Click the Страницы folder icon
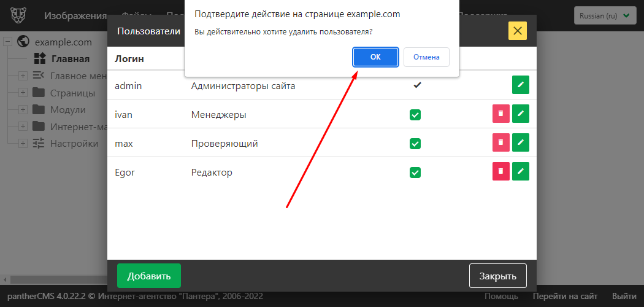 tap(38, 93)
